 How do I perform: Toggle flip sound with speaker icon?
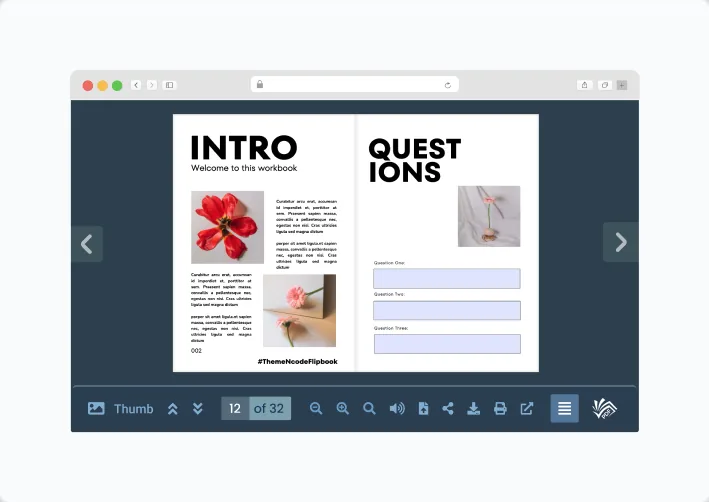(397, 408)
